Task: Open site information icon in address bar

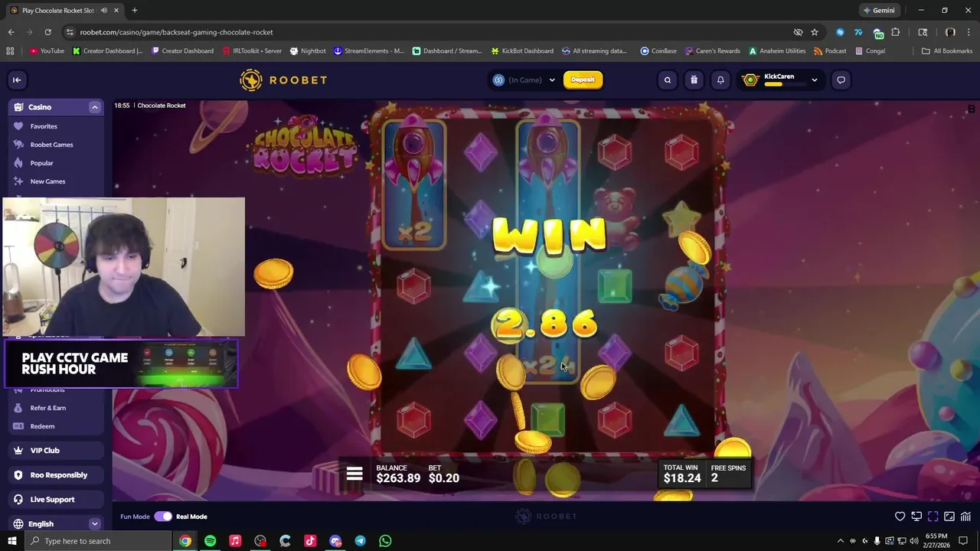Action: 70,32
